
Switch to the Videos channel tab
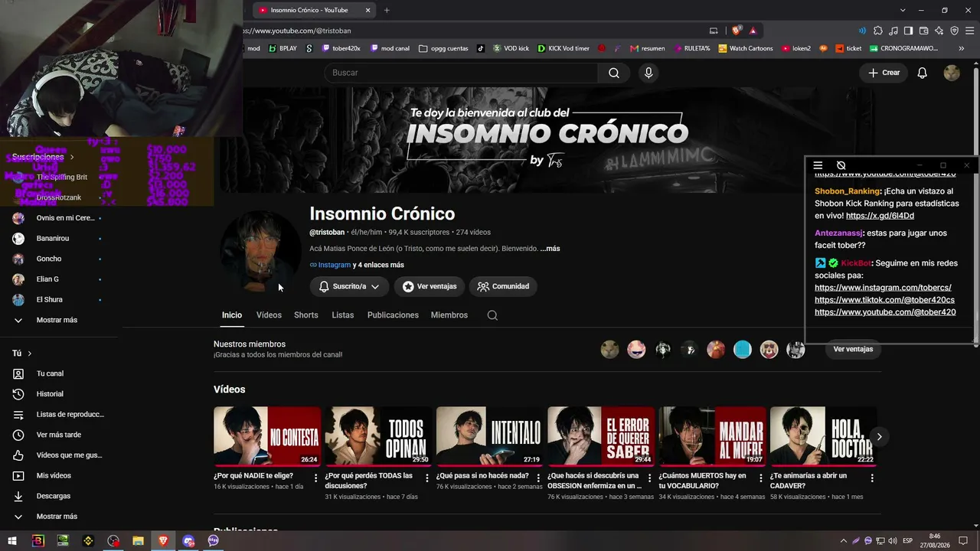(x=269, y=315)
